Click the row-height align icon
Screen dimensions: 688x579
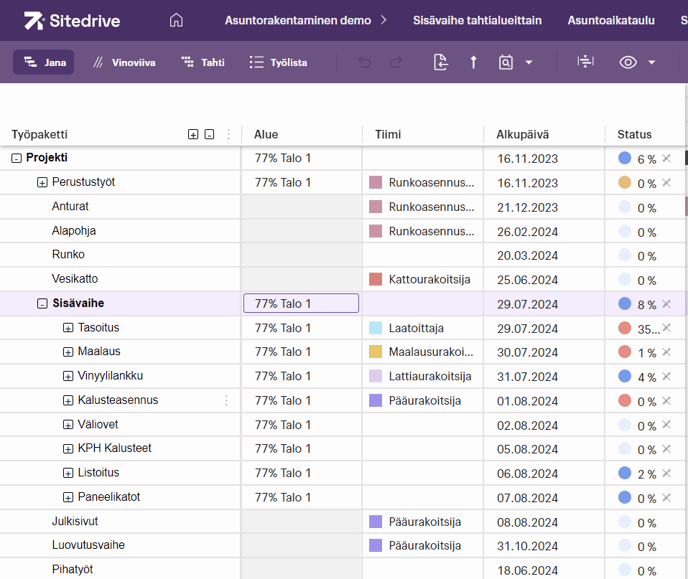(x=585, y=62)
